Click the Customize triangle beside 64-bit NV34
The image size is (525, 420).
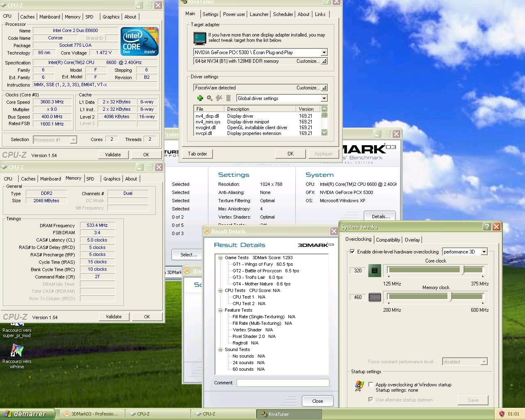324,61
